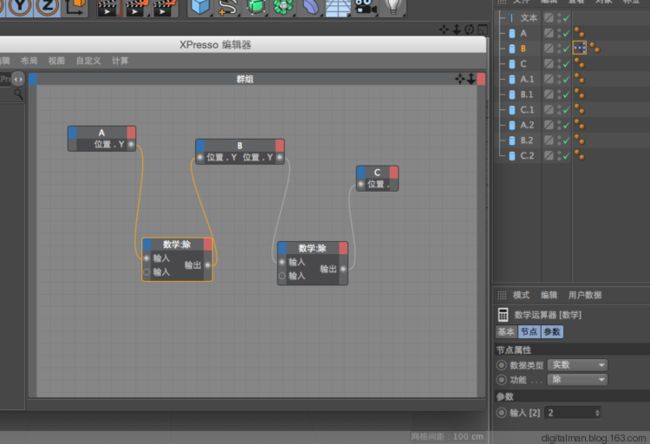Toggle green enable checkmark for 文本 object

tap(567, 18)
